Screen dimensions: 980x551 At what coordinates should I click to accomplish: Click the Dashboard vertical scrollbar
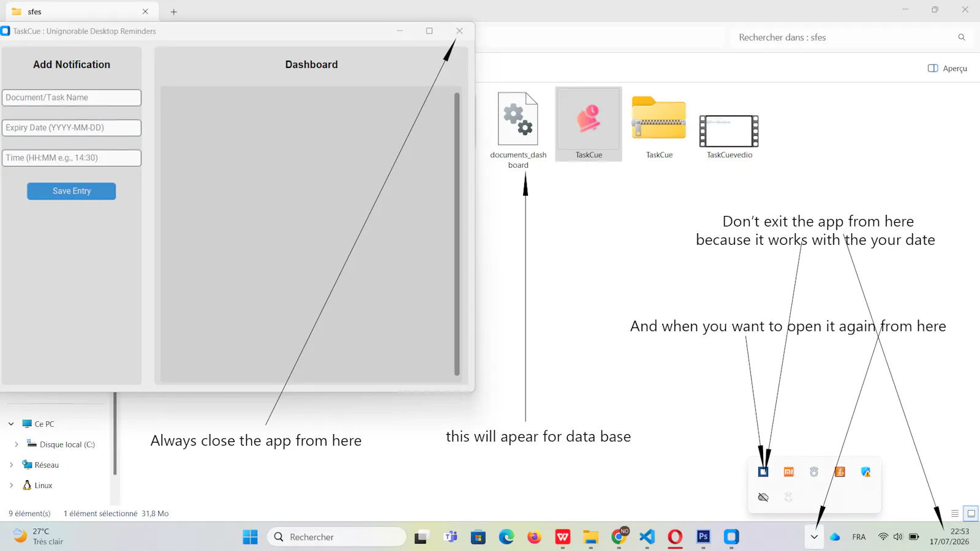[457, 234]
